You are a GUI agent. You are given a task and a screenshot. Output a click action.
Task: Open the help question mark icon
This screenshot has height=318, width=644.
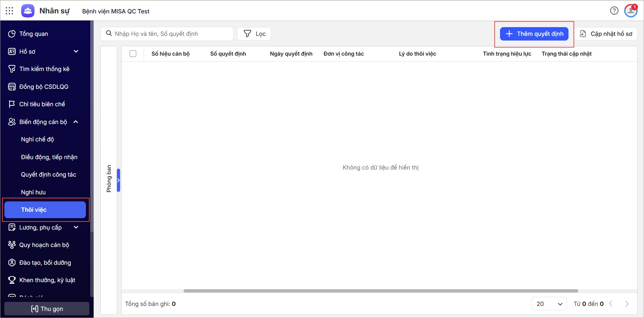click(x=614, y=11)
